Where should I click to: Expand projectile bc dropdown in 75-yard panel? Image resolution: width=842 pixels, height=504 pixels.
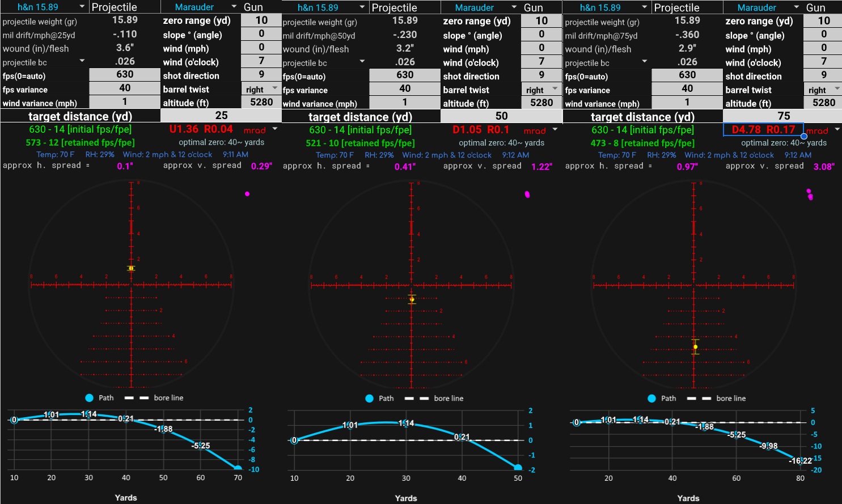click(645, 61)
